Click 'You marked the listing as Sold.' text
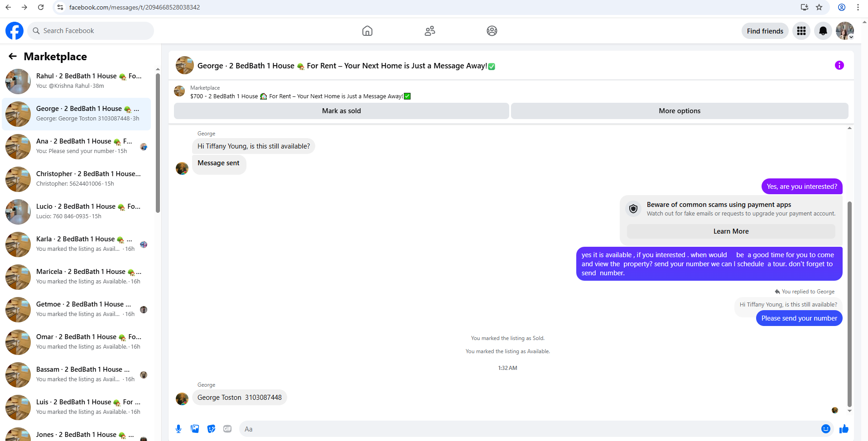 [x=508, y=338]
